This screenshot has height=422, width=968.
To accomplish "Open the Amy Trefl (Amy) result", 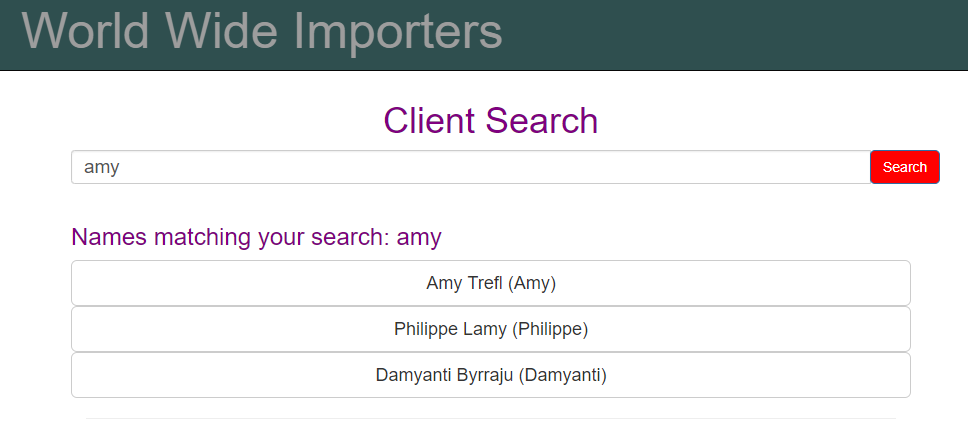I will point(491,283).
